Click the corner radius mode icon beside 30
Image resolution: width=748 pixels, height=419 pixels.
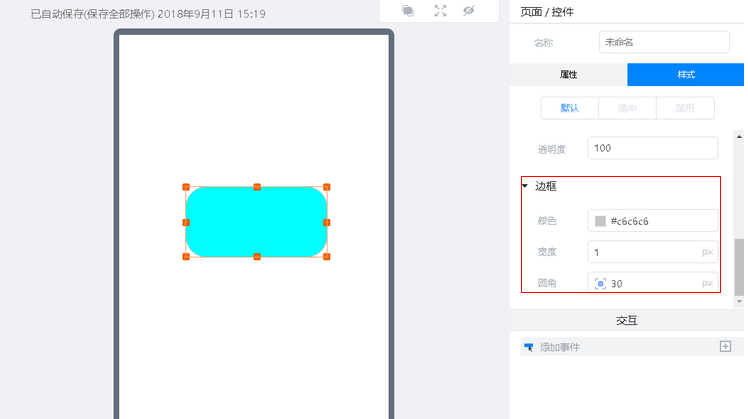[x=600, y=283]
